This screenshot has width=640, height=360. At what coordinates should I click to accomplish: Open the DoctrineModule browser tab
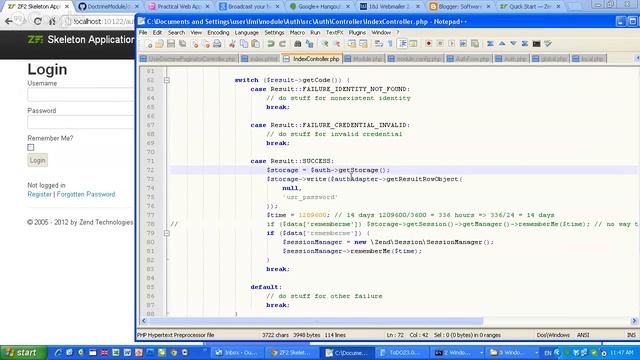pos(108,7)
